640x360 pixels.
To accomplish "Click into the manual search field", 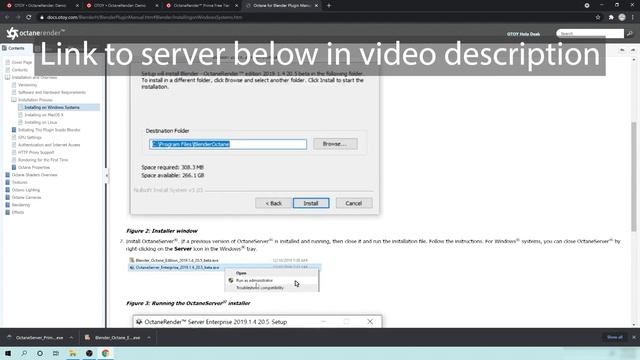I will (590, 33).
